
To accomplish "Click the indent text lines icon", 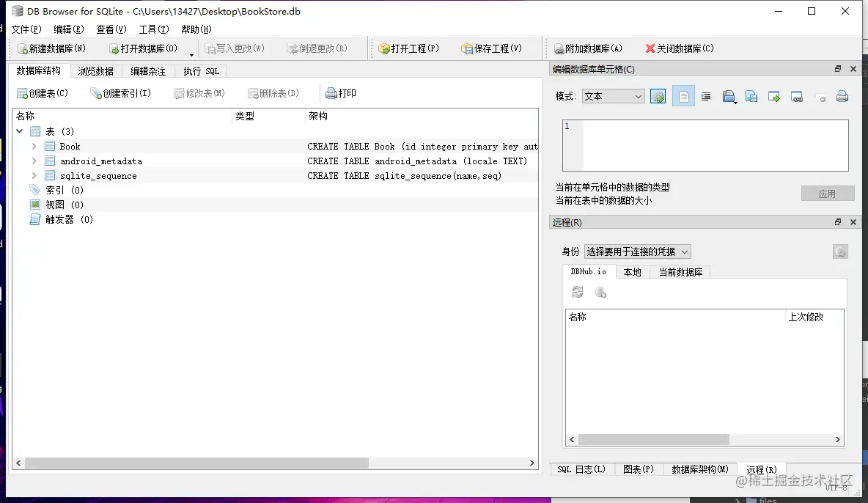I will (706, 96).
